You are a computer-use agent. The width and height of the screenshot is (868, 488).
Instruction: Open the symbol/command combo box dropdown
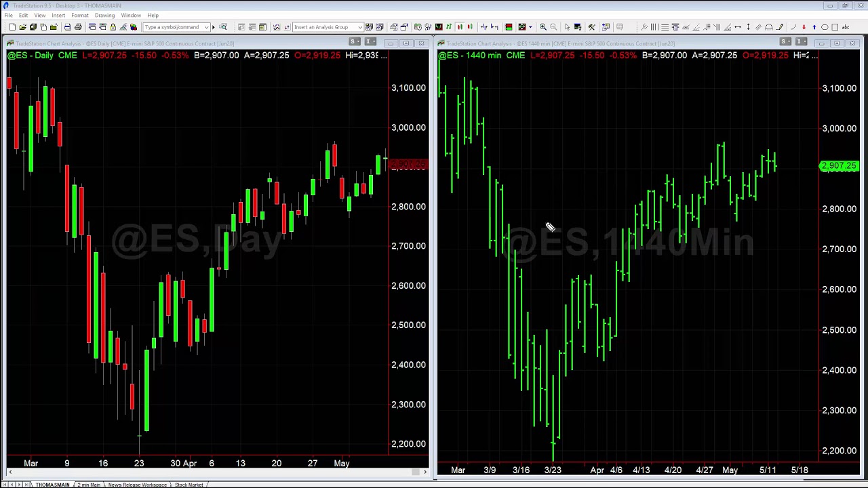coord(207,27)
